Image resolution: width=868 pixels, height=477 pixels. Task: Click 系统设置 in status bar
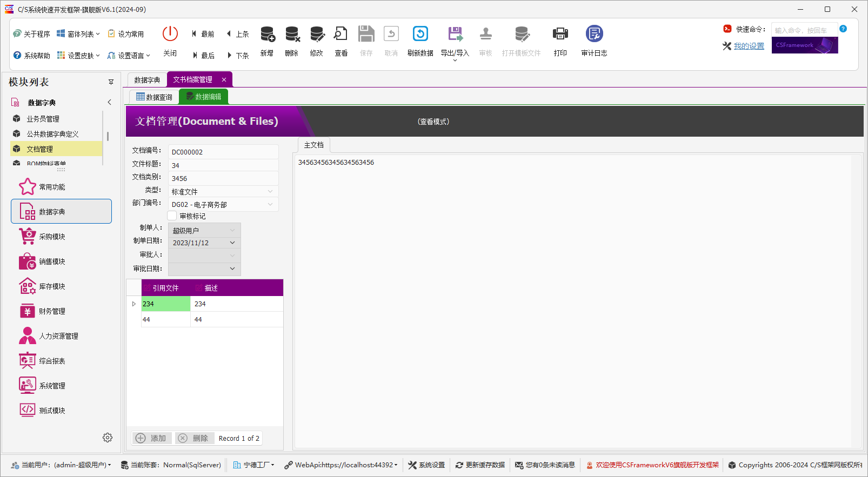pos(426,465)
